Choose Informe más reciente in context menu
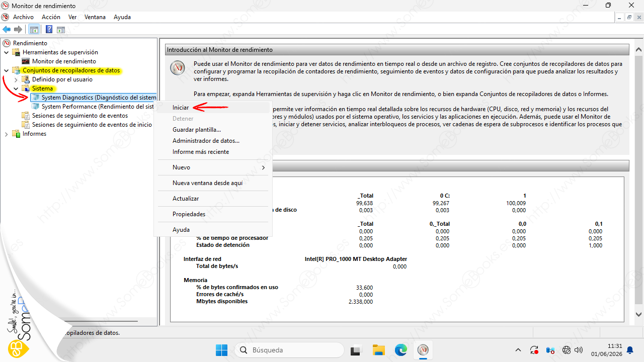Screen dimensions: 644x362 pyautogui.click(x=213, y=152)
